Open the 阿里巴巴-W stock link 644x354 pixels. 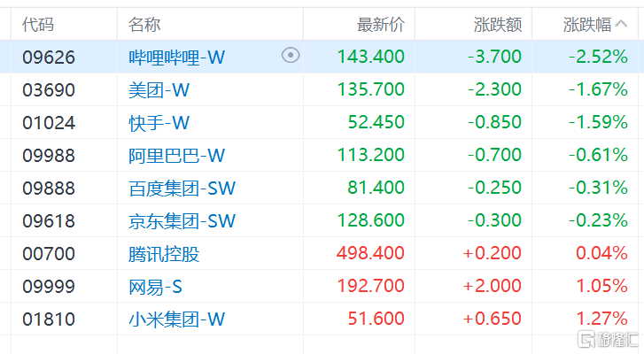176,156
